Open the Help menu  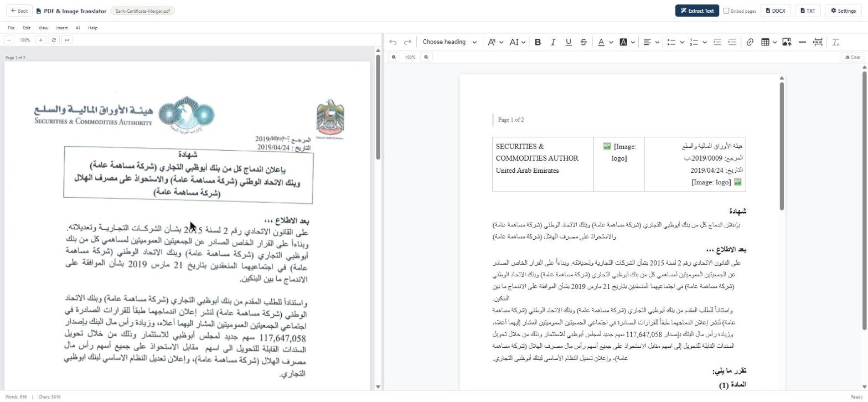(92, 28)
